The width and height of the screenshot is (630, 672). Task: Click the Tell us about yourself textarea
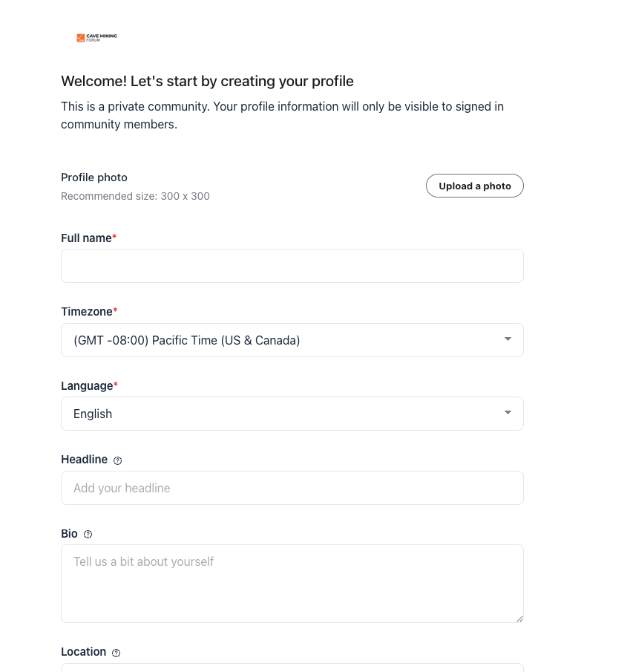[x=292, y=584]
